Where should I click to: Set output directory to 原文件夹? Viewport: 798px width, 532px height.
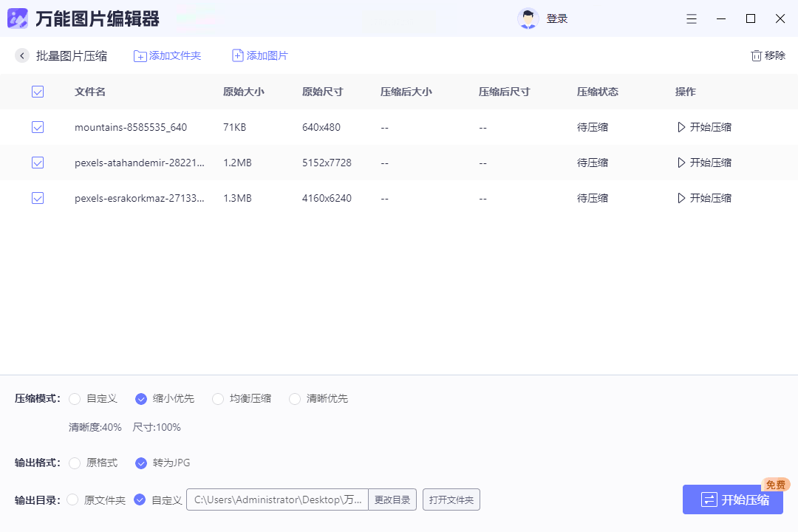(72, 500)
